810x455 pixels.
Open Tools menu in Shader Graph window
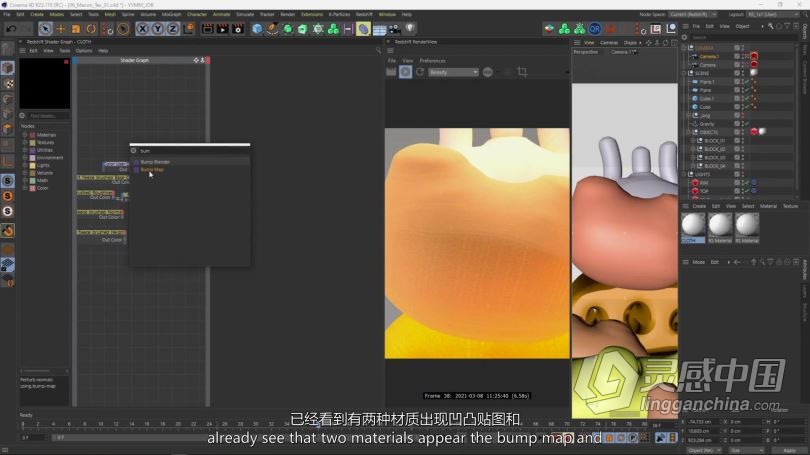coord(65,51)
